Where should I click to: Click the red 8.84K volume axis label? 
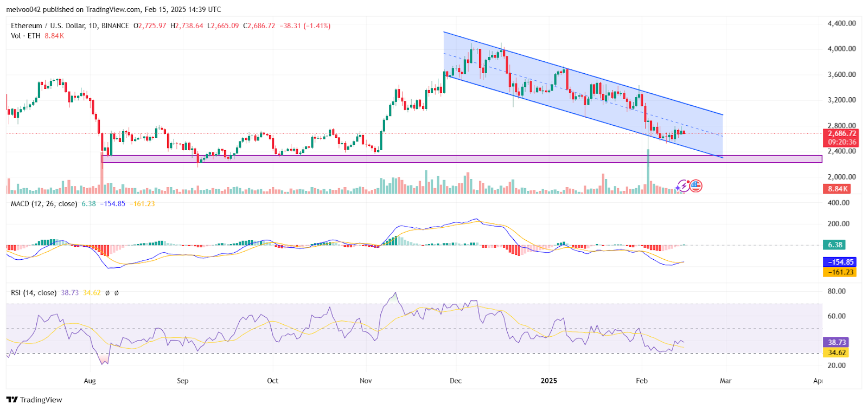coord(837,189)
